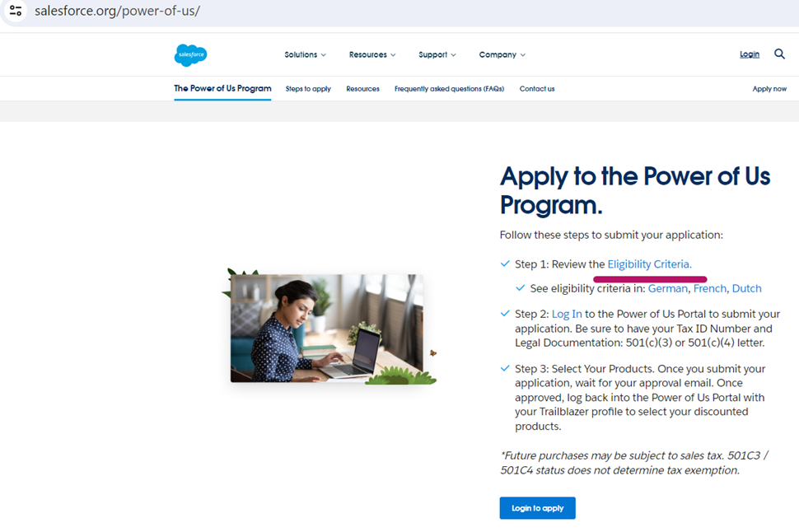The width and height of the screenshot is (799, 532).
Task: View eligibility criteria in German
Action: pyautogui.click(x=667, y=288)
